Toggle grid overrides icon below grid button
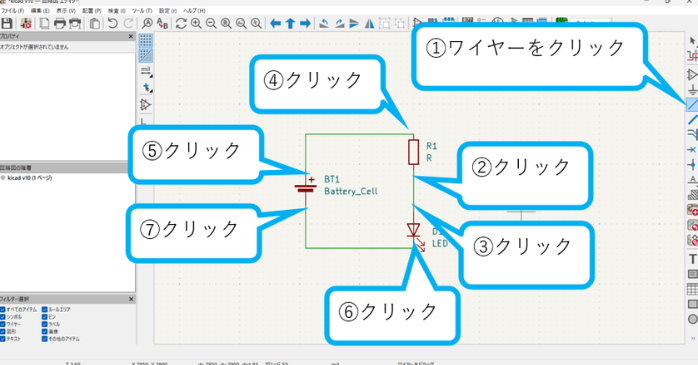Viewport: 698px width, 365px height. (x=146, y=55)
